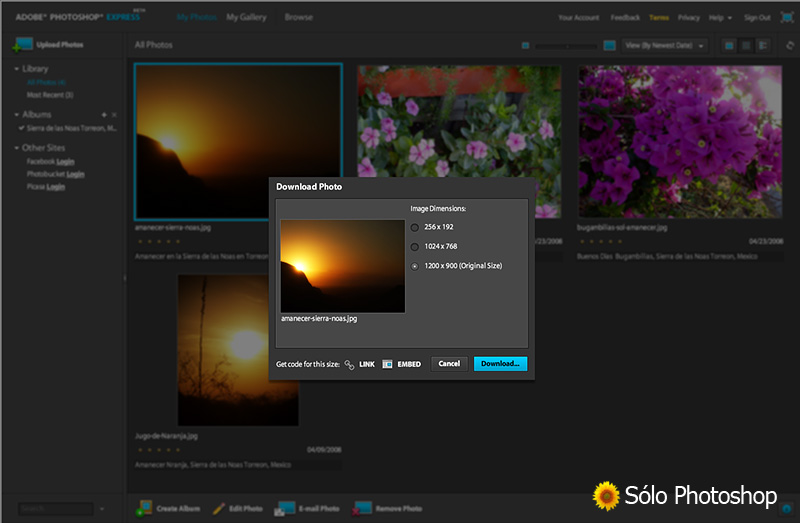800x523 pixels.
Task: Click the delete album X icon
Action: tap(114, 115)
